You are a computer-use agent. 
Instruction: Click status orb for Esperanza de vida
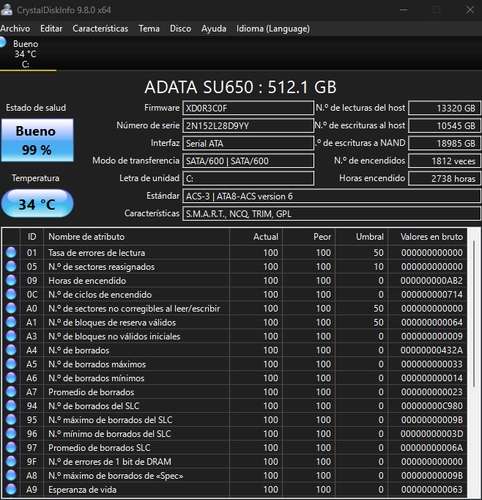point(11,489)
